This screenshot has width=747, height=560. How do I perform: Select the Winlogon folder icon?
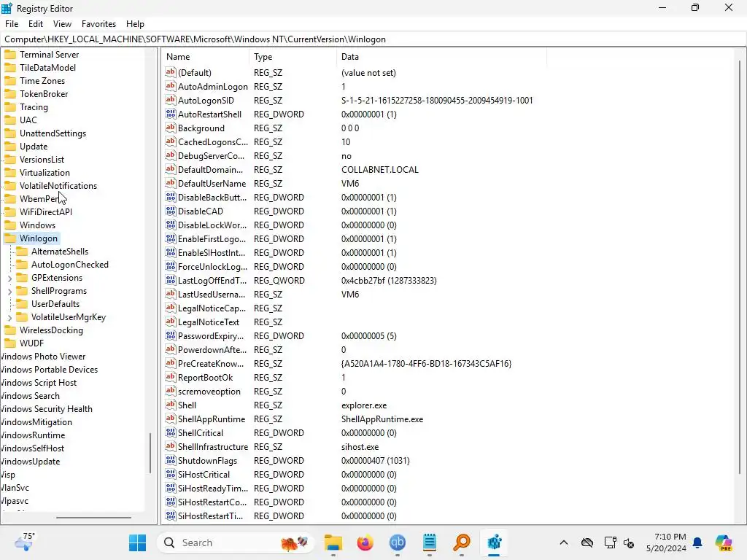pyautogui.click(x=10, y=238)
